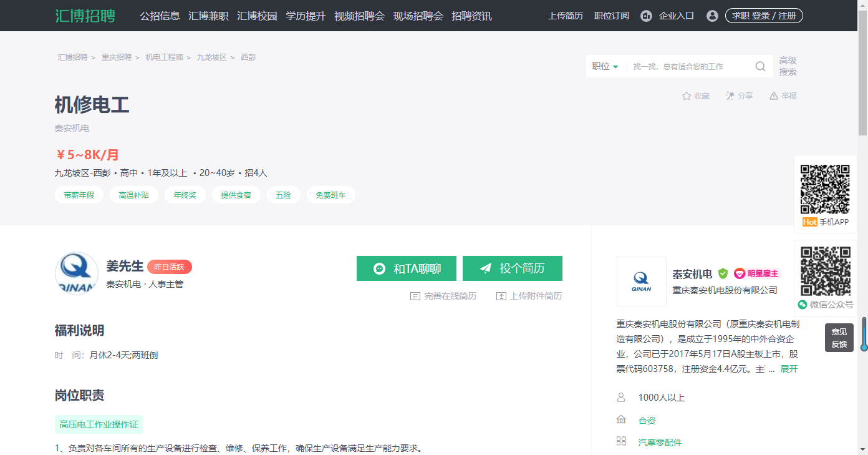This screenshot has height=455, width=868.
Task: Click the industry grid icon
Action: [621, 441]
